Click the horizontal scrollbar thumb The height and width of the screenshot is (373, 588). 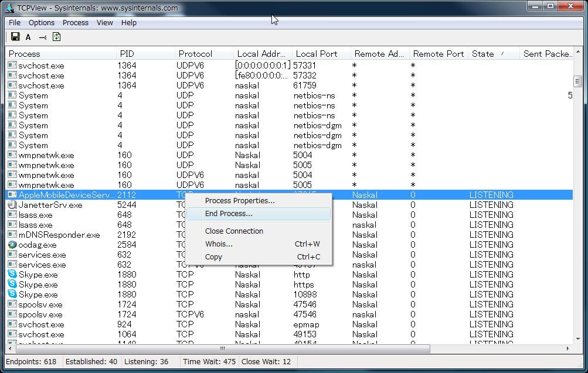[223, 348]
